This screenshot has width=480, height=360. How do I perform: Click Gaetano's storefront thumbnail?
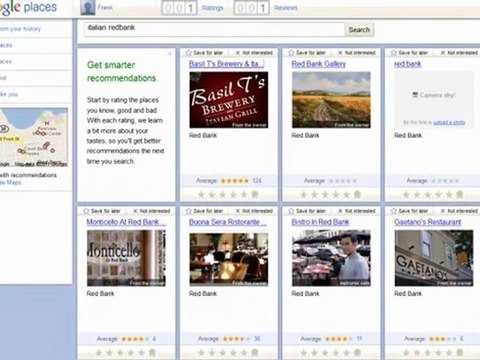(x=434, y=258)
